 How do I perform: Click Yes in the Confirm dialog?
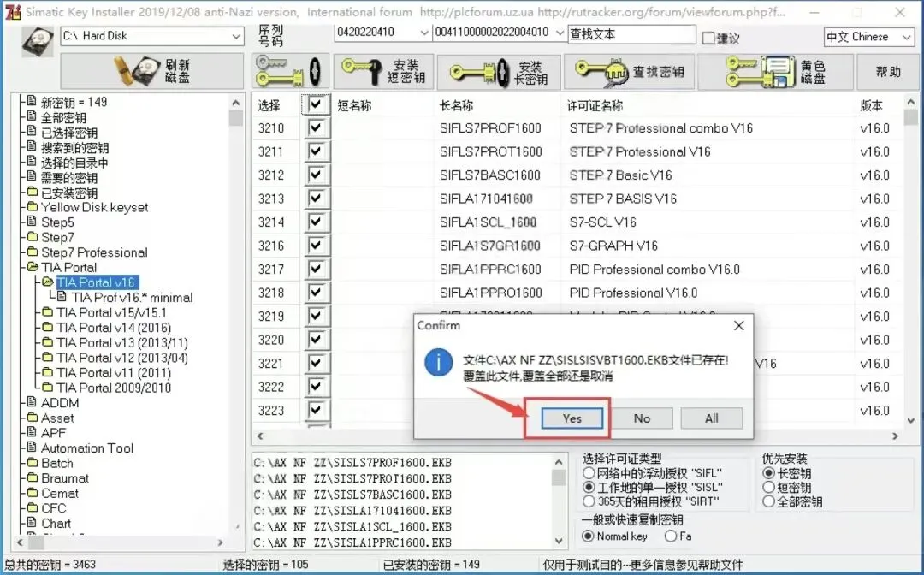pos(572,418)
